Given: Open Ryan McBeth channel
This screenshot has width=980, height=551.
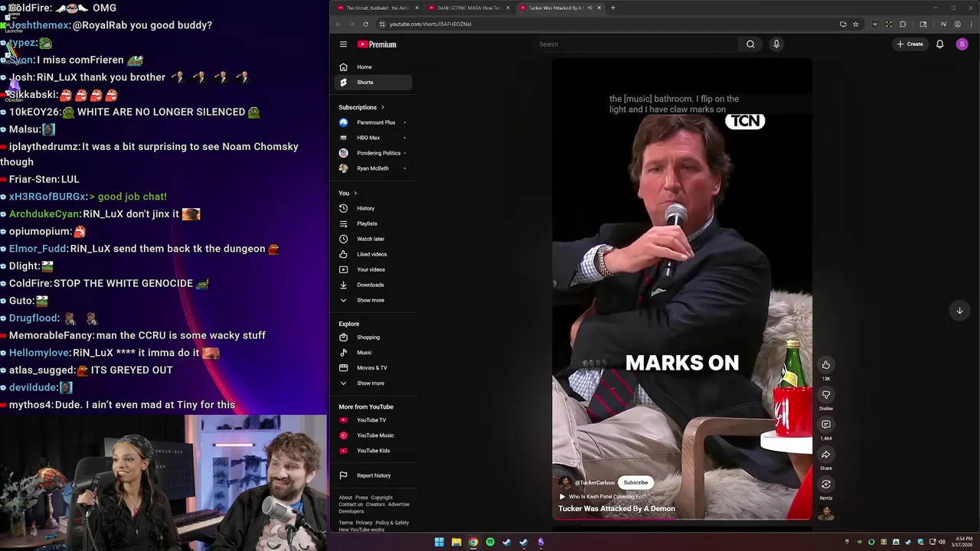Looking at the screenshot, I should [x=374, y=168].
